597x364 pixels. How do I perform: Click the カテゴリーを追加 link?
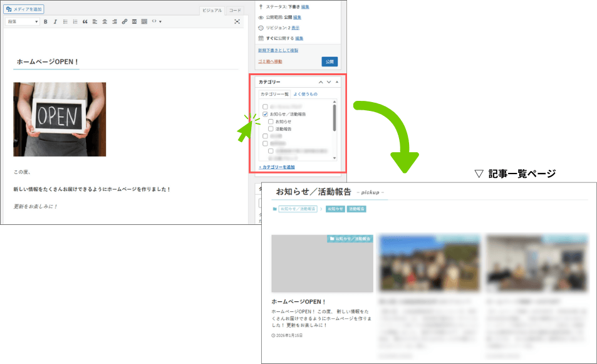pos(276,167)
